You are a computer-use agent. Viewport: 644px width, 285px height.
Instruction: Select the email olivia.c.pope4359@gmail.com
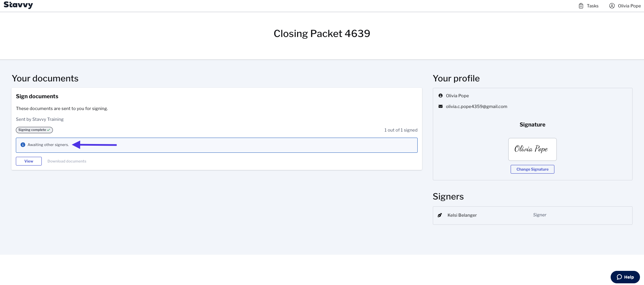point(476,106)
